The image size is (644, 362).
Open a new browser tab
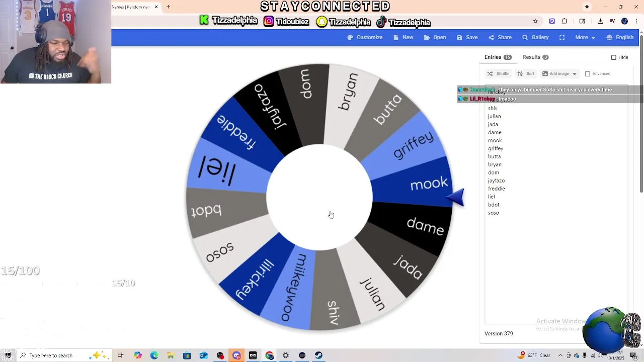(x=169, y=7)
